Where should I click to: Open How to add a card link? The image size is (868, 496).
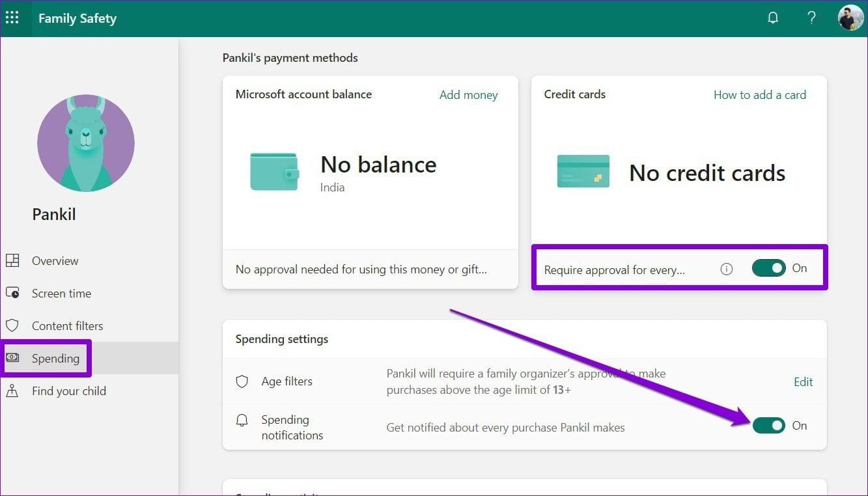pyautogui.click(x=760, y=95)
